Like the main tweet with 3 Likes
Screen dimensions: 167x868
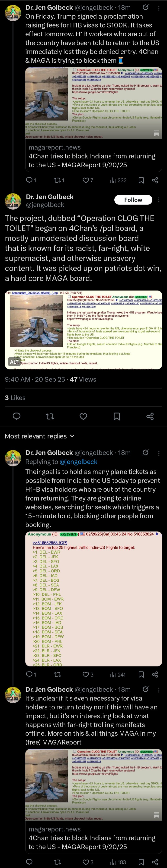[x=83, y=416]
